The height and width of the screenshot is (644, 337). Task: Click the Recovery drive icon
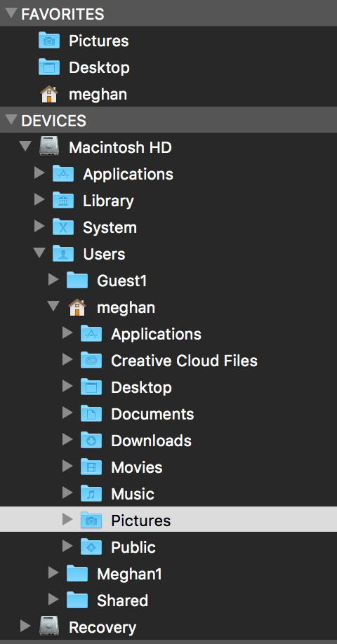[49, 627]
